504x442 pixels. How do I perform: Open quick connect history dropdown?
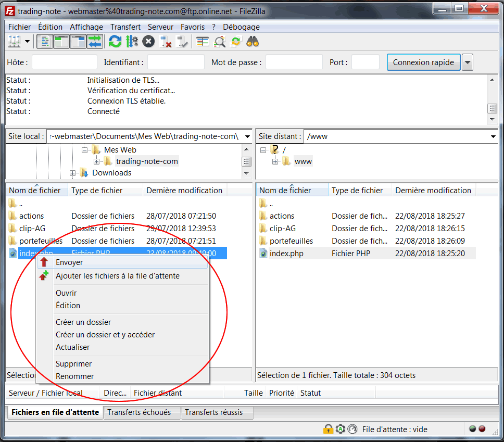[x=468, y=62]
